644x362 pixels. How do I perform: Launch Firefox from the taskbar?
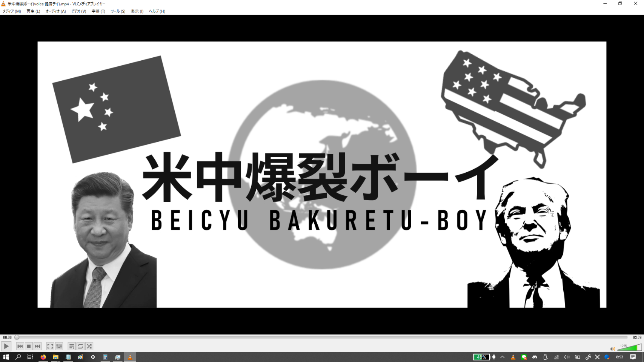[x=43, y=357]
